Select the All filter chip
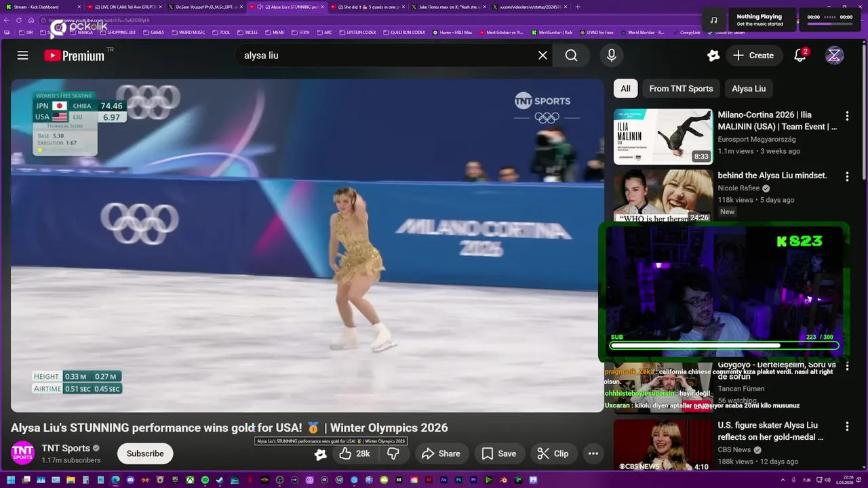 625,88
